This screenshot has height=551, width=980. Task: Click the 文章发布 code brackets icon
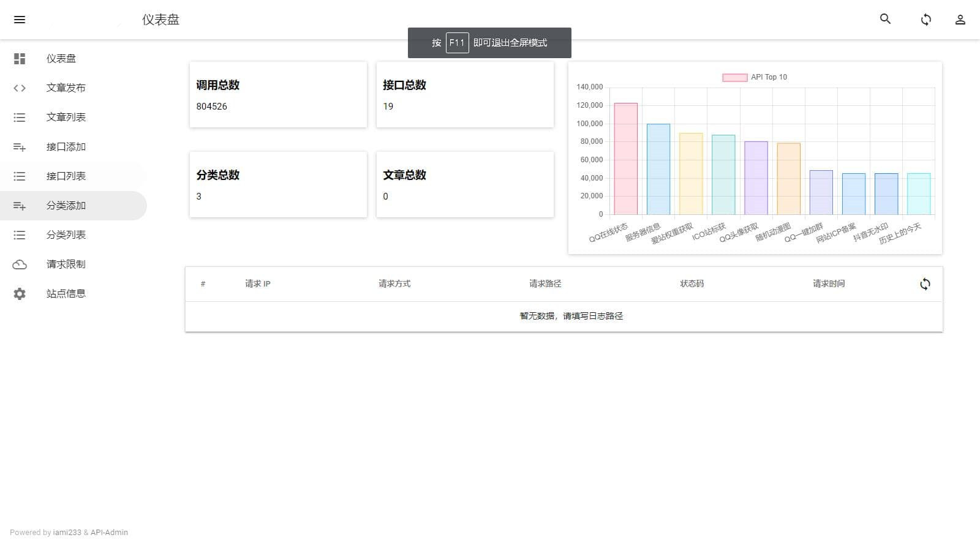20,88
